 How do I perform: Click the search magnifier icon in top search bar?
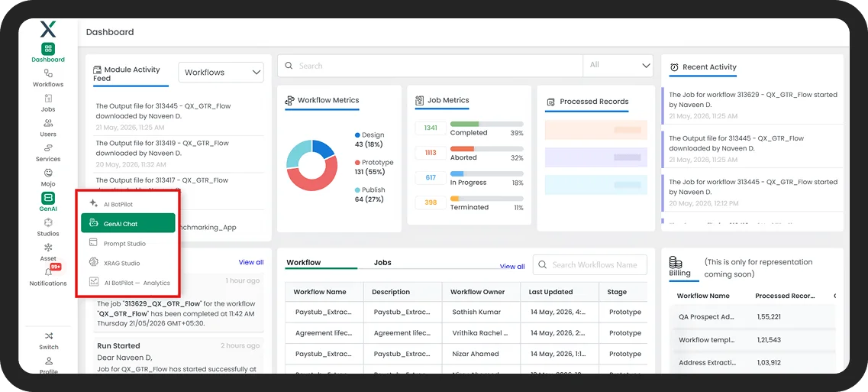[289, 66]
